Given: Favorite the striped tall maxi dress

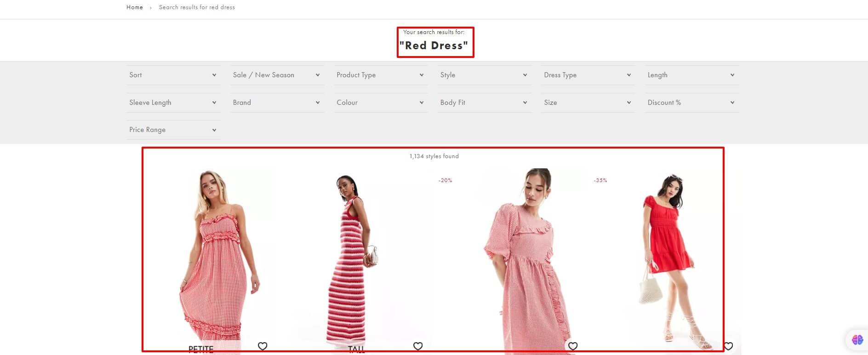Looking at the screenshot, I should coord(417,346).
